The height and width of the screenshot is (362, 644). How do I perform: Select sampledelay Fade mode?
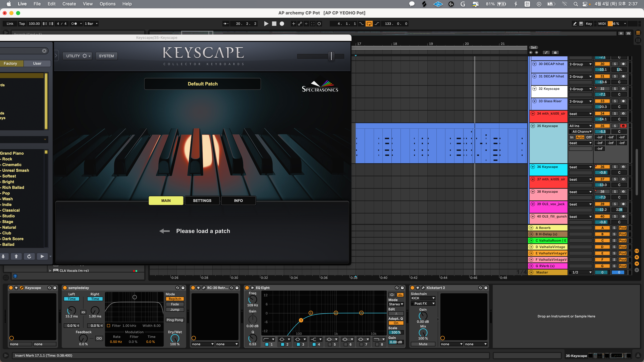pyautogui.click(x=175, y=304)
